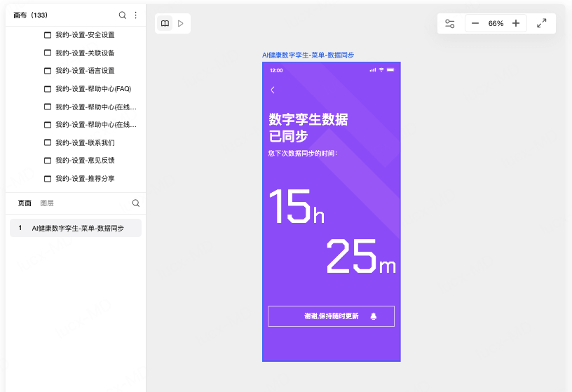This screenshot has height=392, width=572.
Task: Zoom in with the plus button
Action: pos(516,23)
